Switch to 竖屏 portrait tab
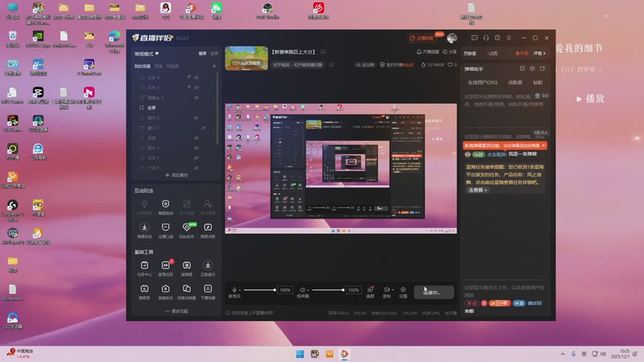Viewport: 644px width, 362px height. tap(214, 53)
